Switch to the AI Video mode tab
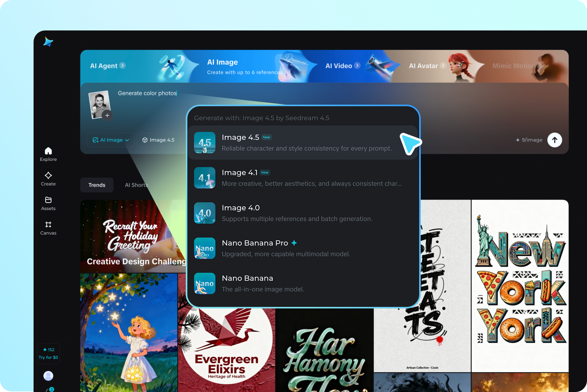 343,66
